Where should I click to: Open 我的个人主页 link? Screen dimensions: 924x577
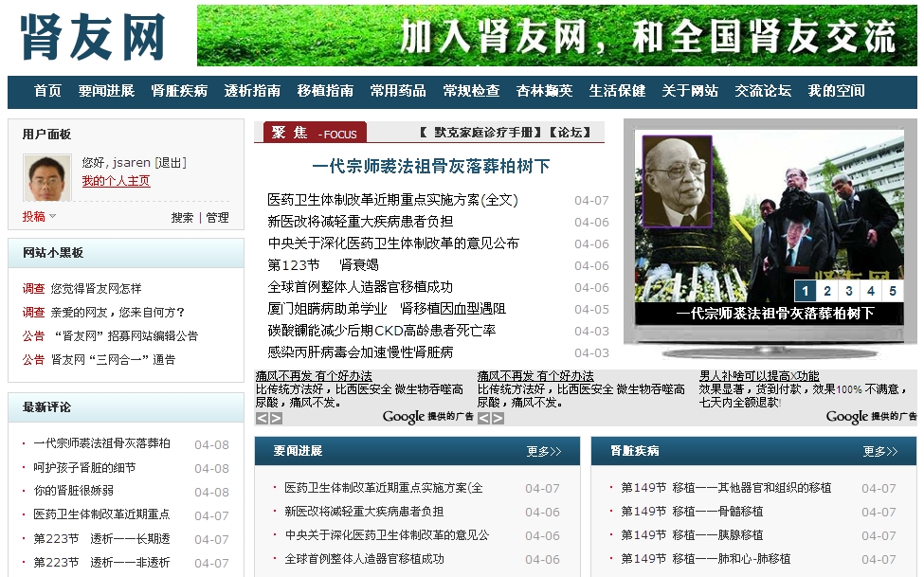116,181
